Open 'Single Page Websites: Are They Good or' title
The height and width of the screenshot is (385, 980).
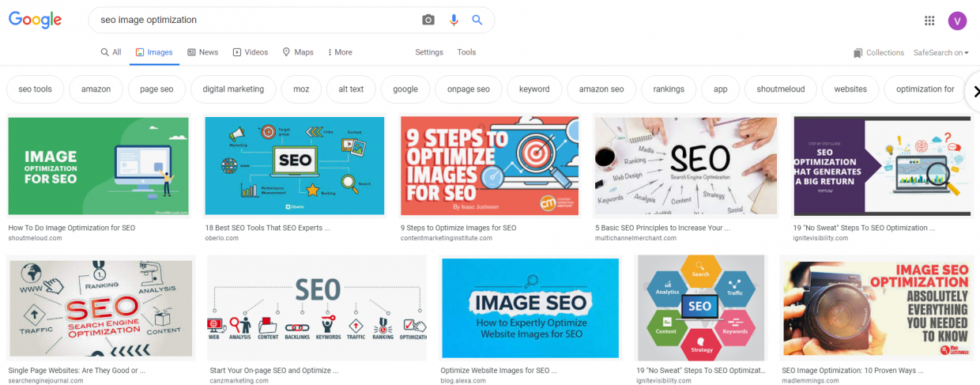pos(77,370)
